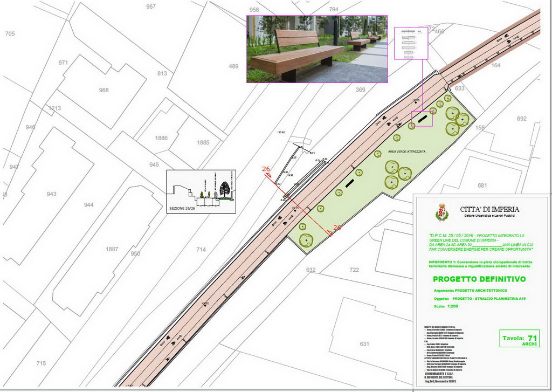Image resolution: width=552 pixels, height=392 pixels.
Task: Click the Imperia city coat of arms
Action: 442,212
